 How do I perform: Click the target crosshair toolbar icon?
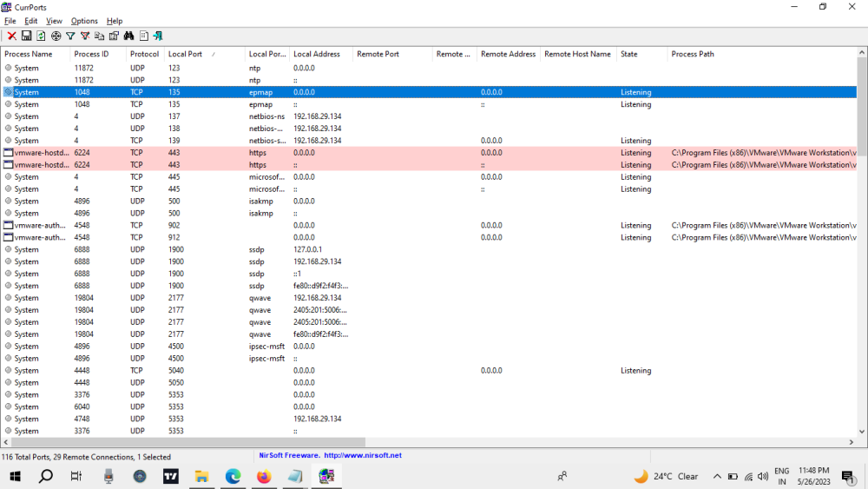pos(56,36)
